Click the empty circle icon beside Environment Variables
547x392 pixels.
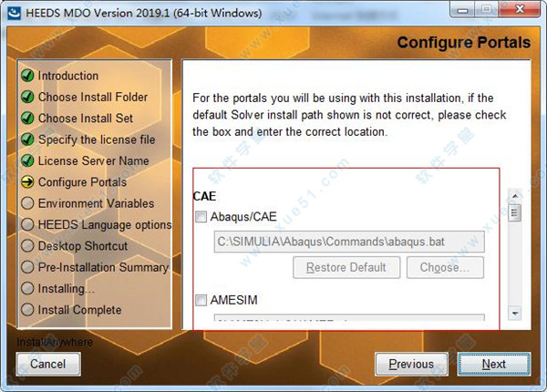pos(27,203)
